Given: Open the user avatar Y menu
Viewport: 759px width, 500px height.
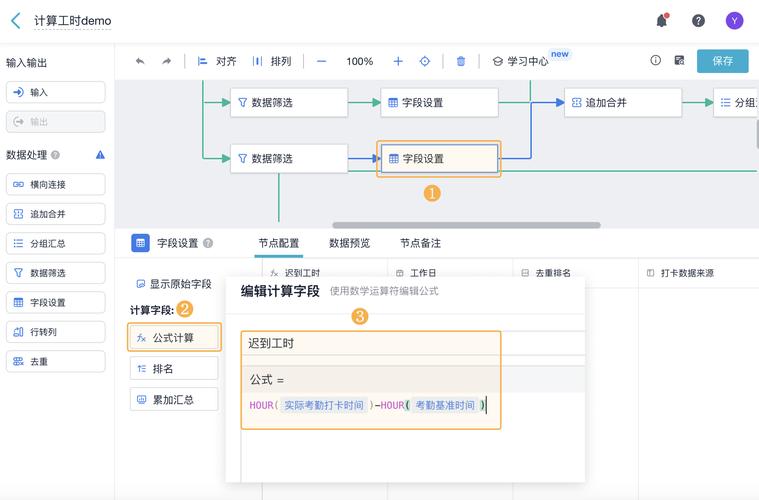Looking at the screenshot, I should 734,21.
